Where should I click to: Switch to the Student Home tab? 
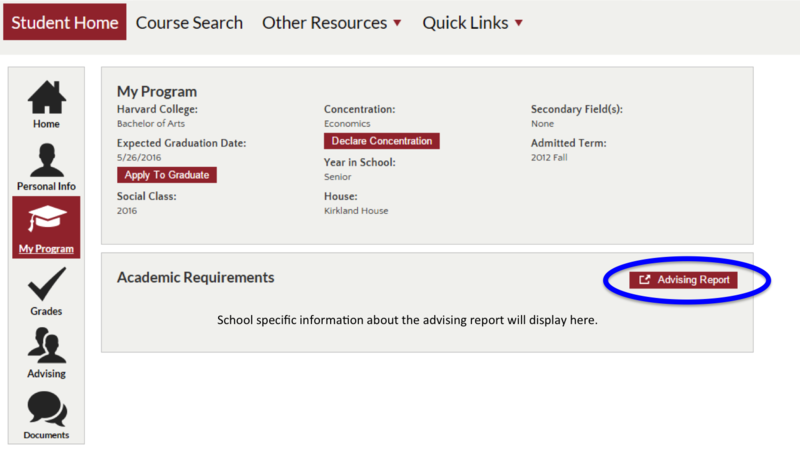pyautogui.click(x=65, y=22)
